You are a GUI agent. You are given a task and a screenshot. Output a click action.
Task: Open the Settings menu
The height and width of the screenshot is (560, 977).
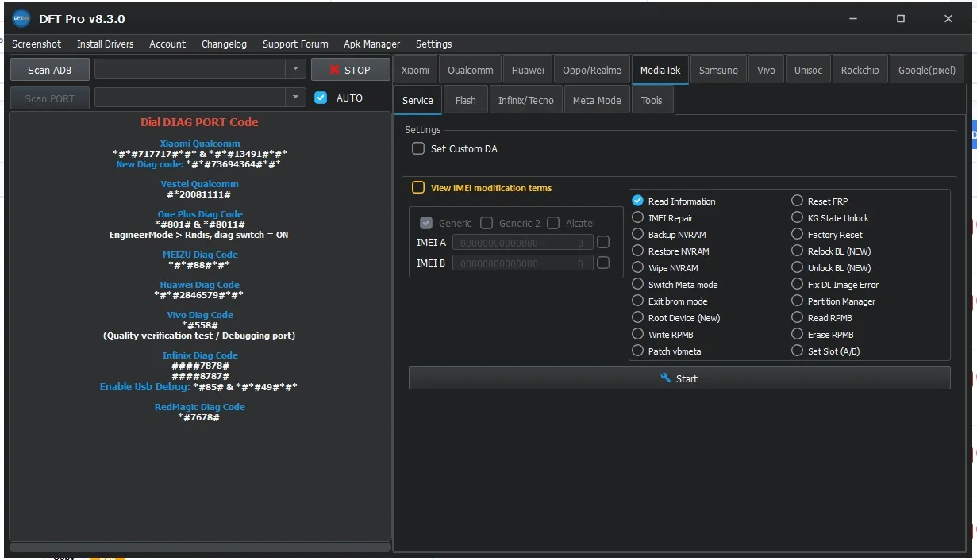click(x=433, y=44)
